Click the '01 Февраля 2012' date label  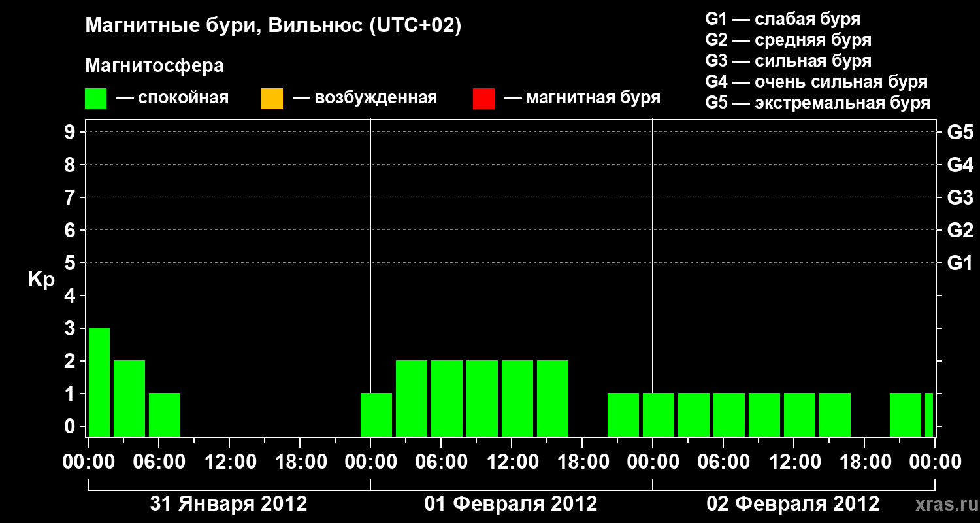tap(511, 504)
